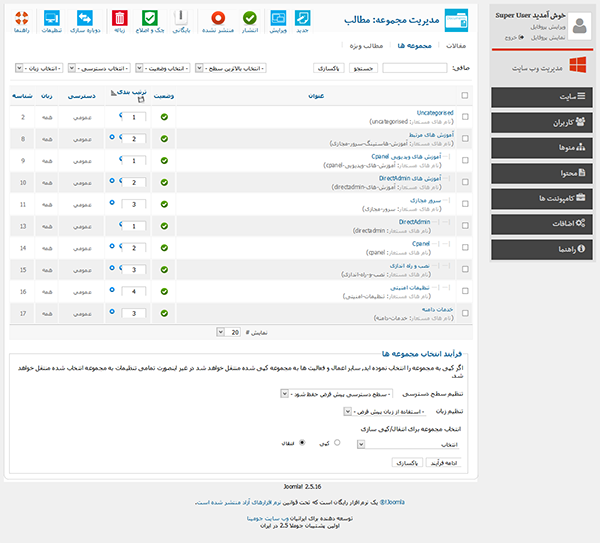Switch to the مقالات tab

456,46
